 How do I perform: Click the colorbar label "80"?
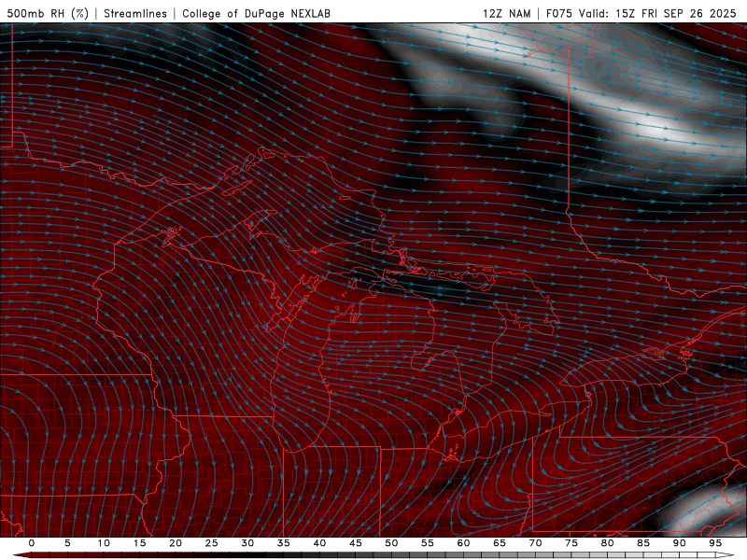(x=607, y=543)
